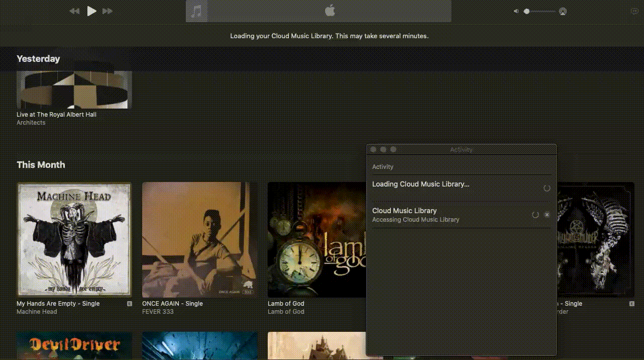Click the 'Activity' label inside the window
Viewport: 644px width, 360px height.
pos(383,167)
